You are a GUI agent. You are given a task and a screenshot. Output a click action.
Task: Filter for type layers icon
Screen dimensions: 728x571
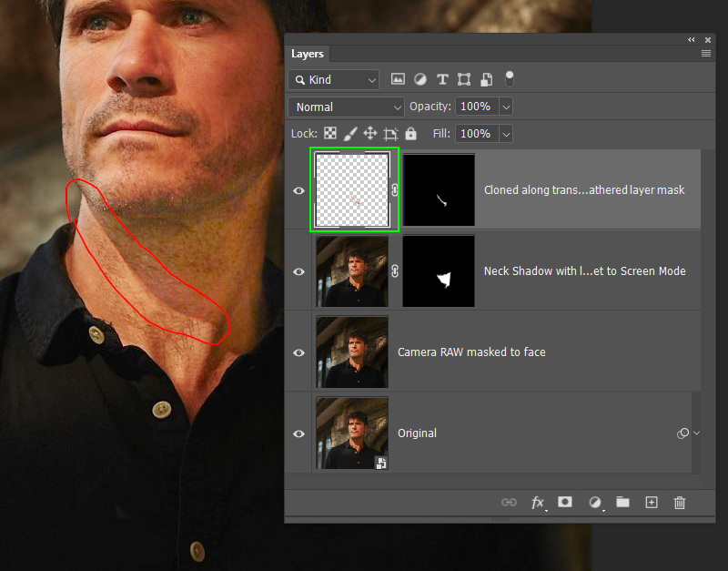[442, 79]
